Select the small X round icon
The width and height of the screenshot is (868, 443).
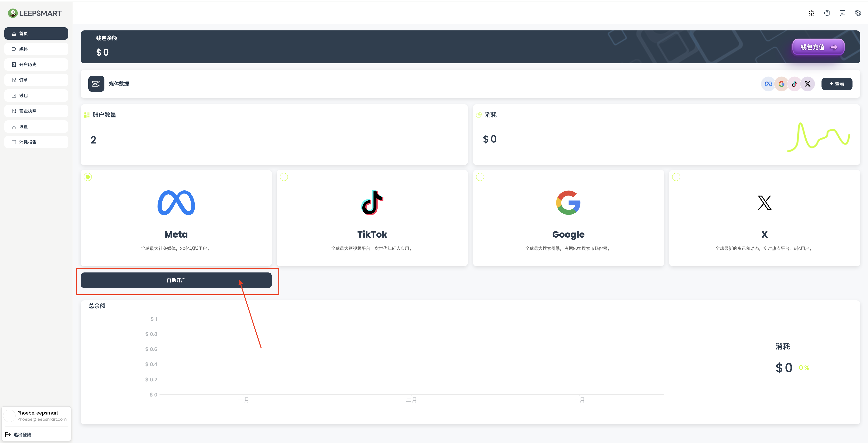point(808,84)
